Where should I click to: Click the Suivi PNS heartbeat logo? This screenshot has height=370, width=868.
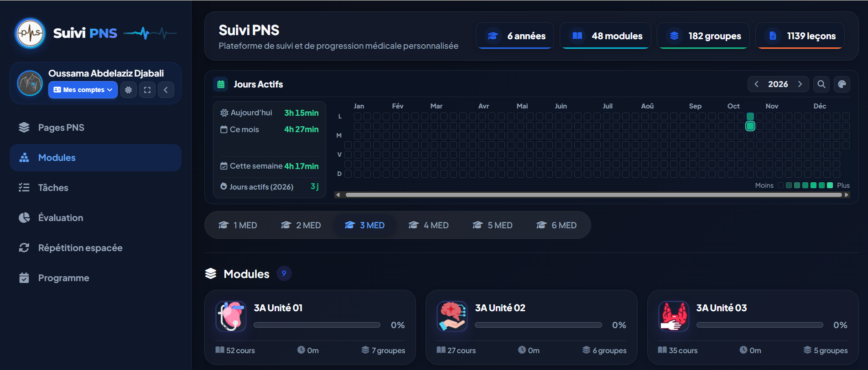tap(30, 33)
